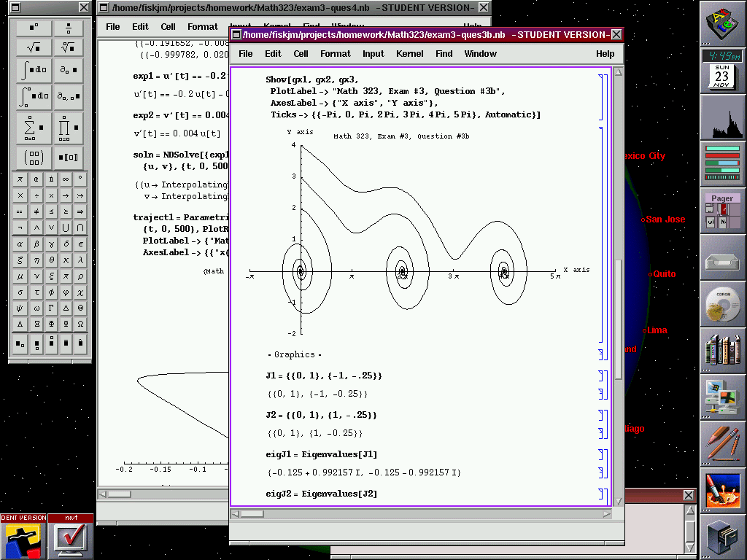Open Kernel menu in exam3-ques3b window
Viewport: 747px width, 560px height.
409,54
